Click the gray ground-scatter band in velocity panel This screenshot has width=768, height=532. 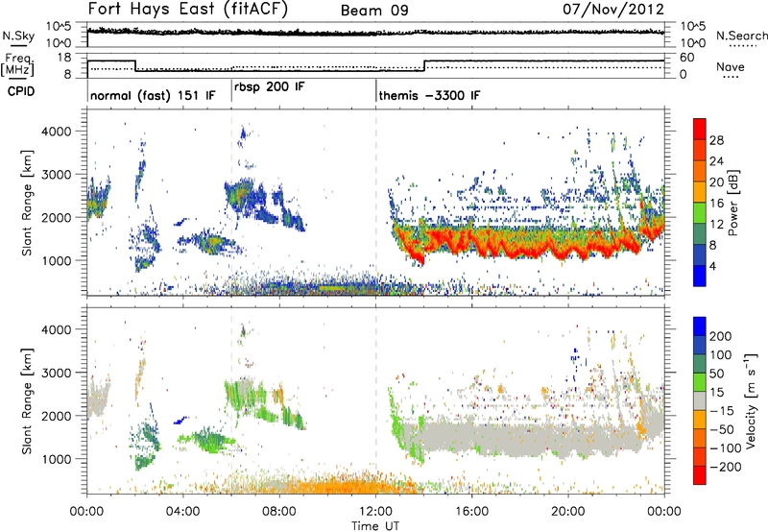click(x=529, y=437)
